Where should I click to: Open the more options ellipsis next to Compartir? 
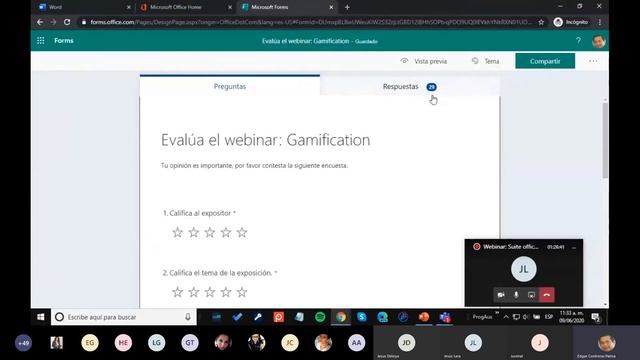(593, 61)
